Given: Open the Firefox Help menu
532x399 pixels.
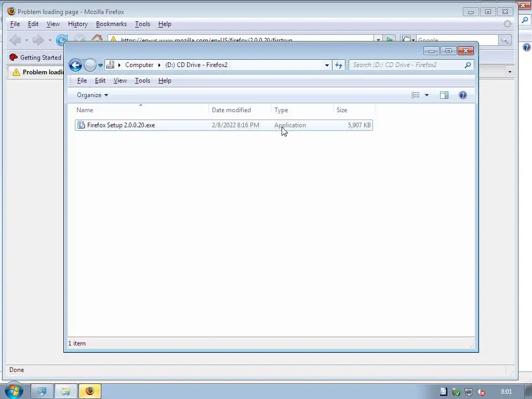Looking at the screenshot, I should pyautogui.click(x=165, y=24).
